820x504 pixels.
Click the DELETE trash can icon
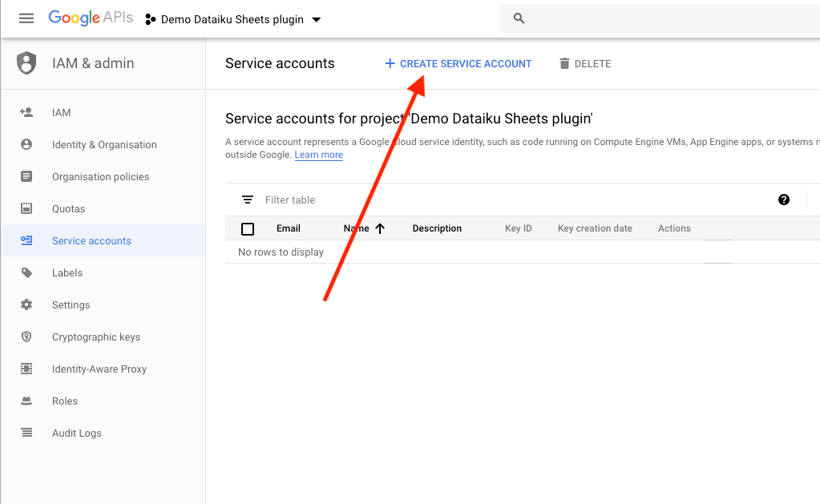tap(564, 63)
